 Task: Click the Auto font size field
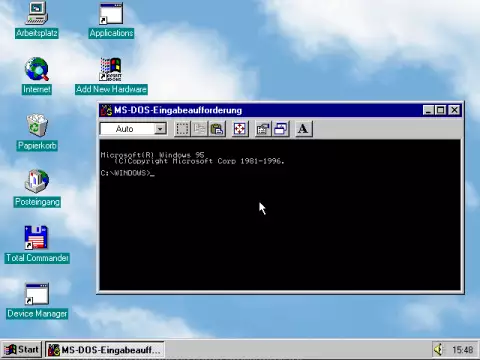tap(128, 129)
